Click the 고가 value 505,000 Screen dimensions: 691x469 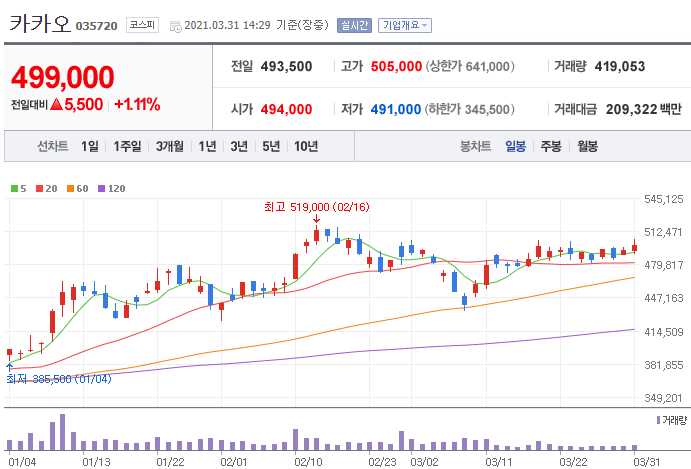point(396,67)
